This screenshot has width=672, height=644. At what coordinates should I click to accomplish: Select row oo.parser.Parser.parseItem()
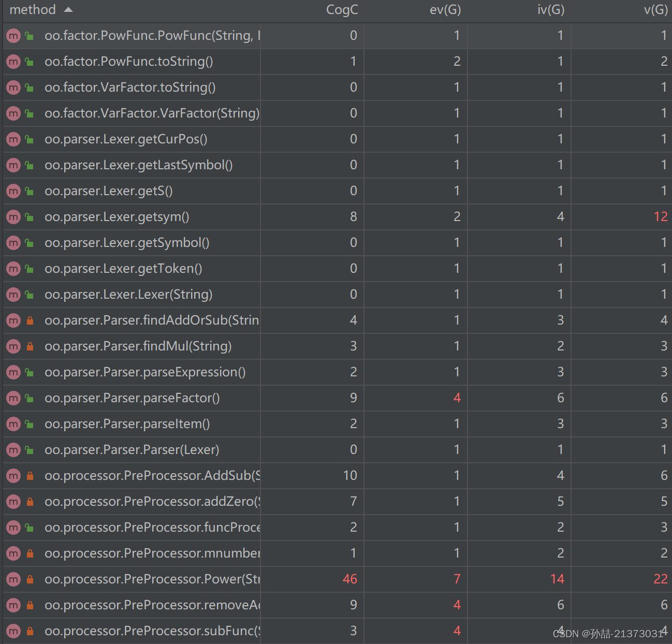337,424
